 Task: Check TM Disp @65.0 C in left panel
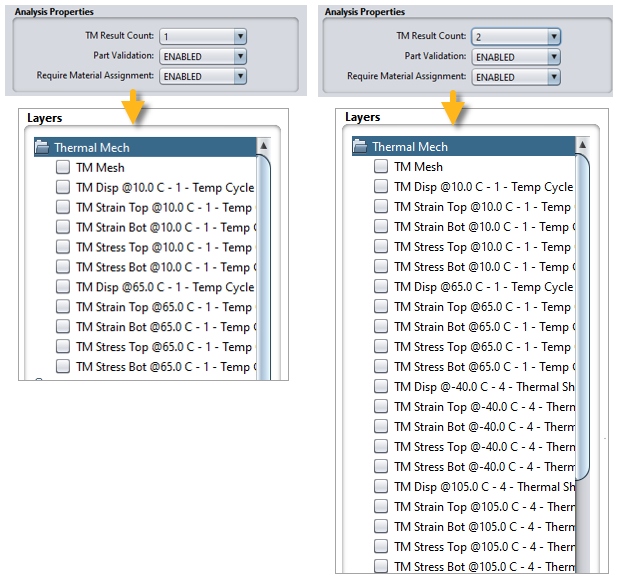[63, 286]
